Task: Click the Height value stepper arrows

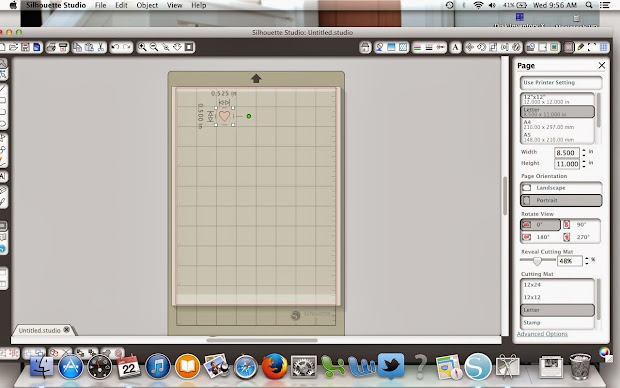Action: pyautogui.click(x=584, y=164)
